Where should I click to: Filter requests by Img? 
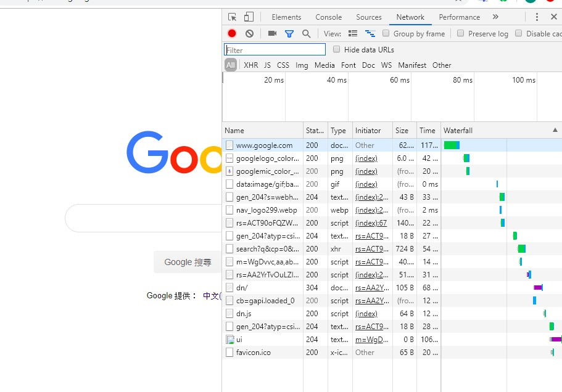click(x=302, y=65)
